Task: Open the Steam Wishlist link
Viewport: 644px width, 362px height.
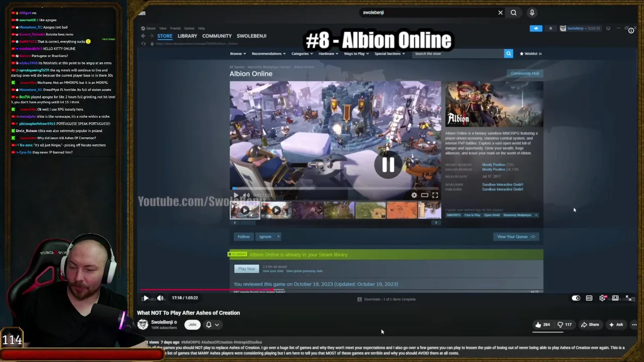Action: coord(531,54)
